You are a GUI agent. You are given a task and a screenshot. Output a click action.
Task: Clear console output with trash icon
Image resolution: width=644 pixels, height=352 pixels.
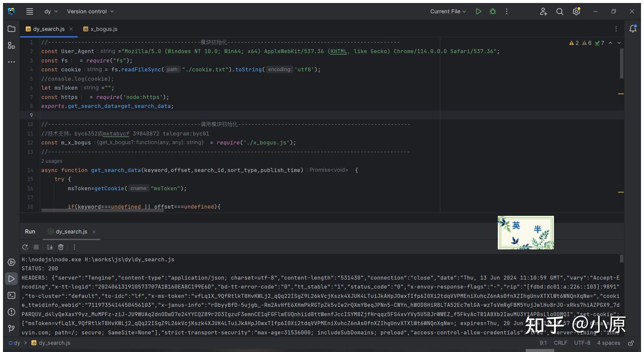point(61,247)
